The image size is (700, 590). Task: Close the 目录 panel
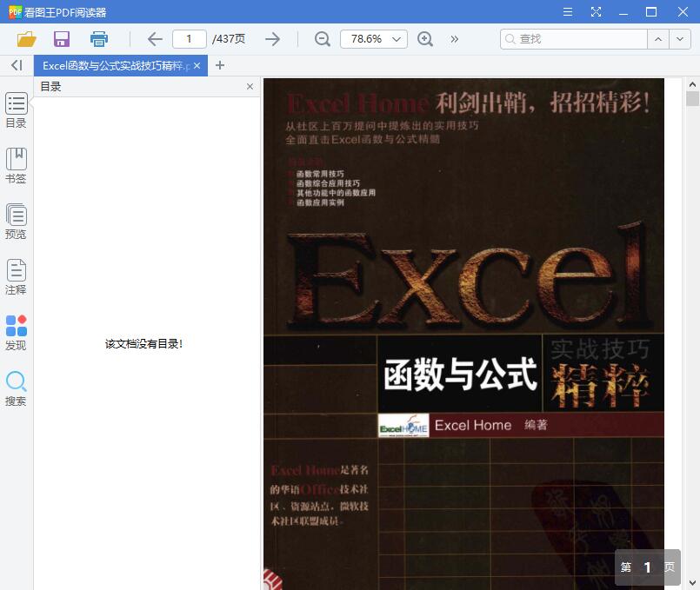click(x=250, y=87)
